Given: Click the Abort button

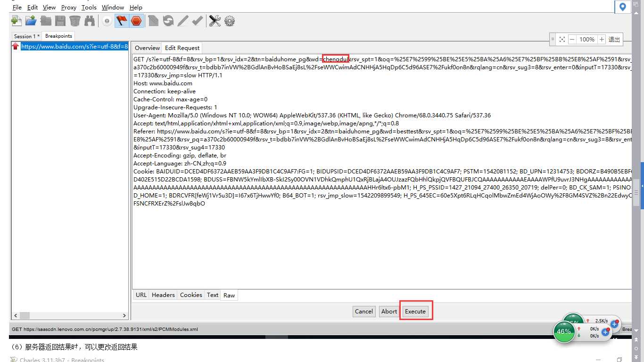Looking at the screenshot, I should click(389, 311).
